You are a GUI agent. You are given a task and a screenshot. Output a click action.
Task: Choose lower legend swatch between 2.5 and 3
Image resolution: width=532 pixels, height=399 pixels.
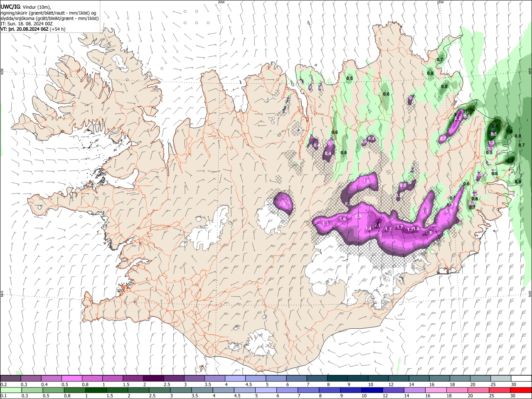point(160,390)
